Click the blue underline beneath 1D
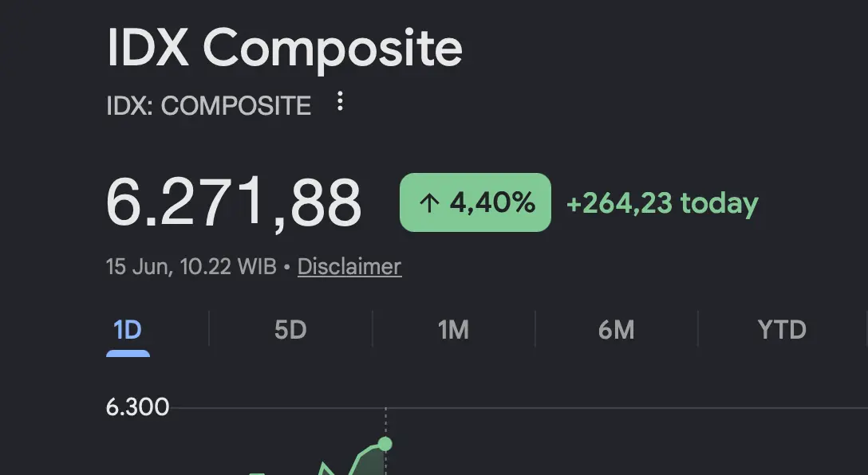The height and width of the screenshot is (475, 868). point(128,353)
